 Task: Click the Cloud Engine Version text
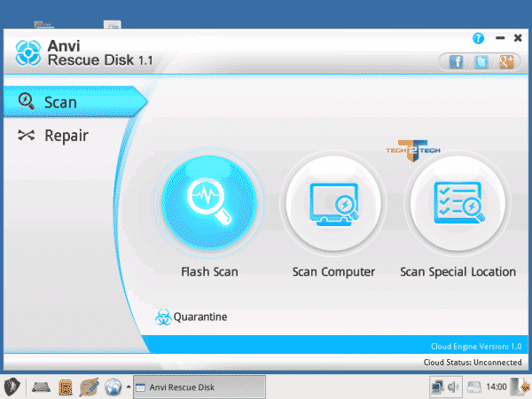tap(476, 347)
